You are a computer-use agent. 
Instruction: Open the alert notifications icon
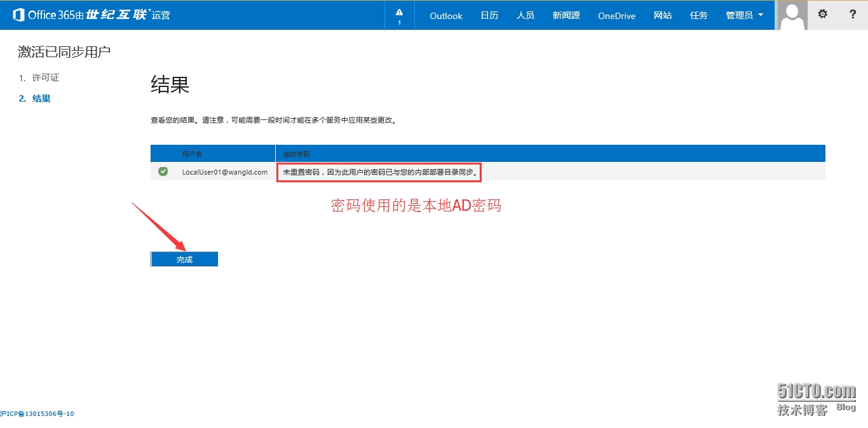tap(399, 15)
